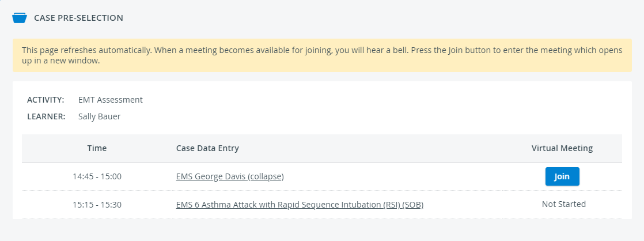
Task: Select the Case Data Entry column header
Action: pos(207,149)
